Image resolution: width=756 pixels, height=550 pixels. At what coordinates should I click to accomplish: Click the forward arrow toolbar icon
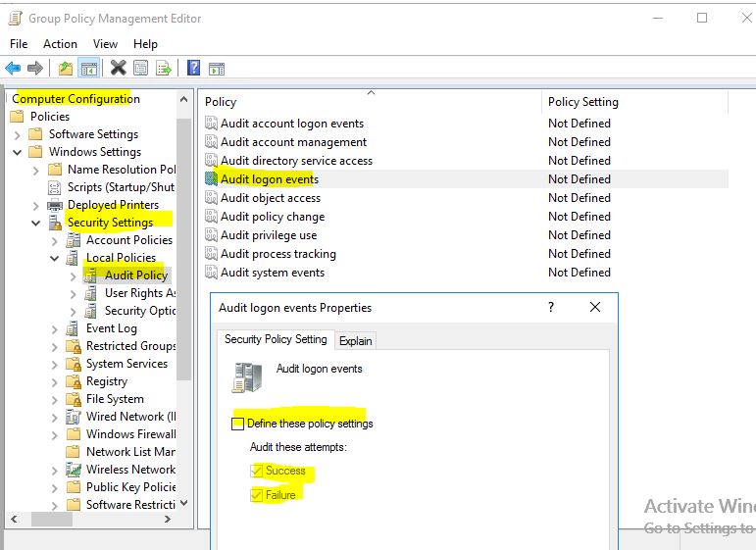click(34, 69)
